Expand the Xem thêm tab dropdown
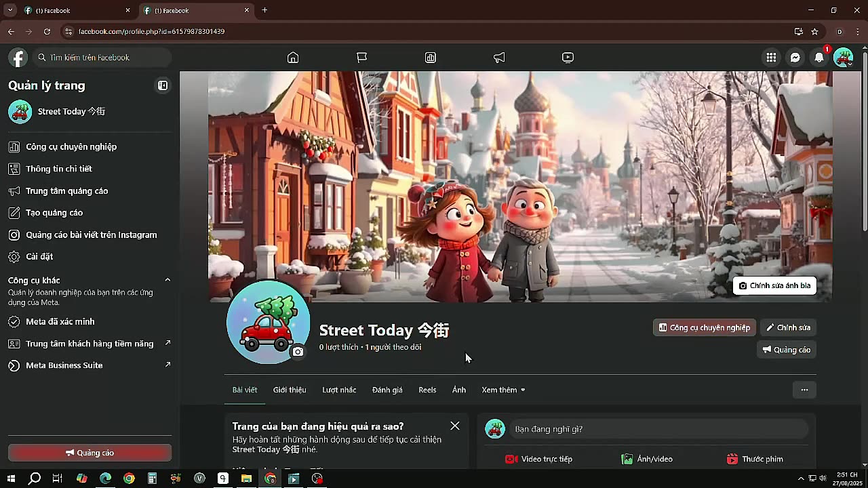This screenshot has width=868, height=488. (x=503, y=390)
